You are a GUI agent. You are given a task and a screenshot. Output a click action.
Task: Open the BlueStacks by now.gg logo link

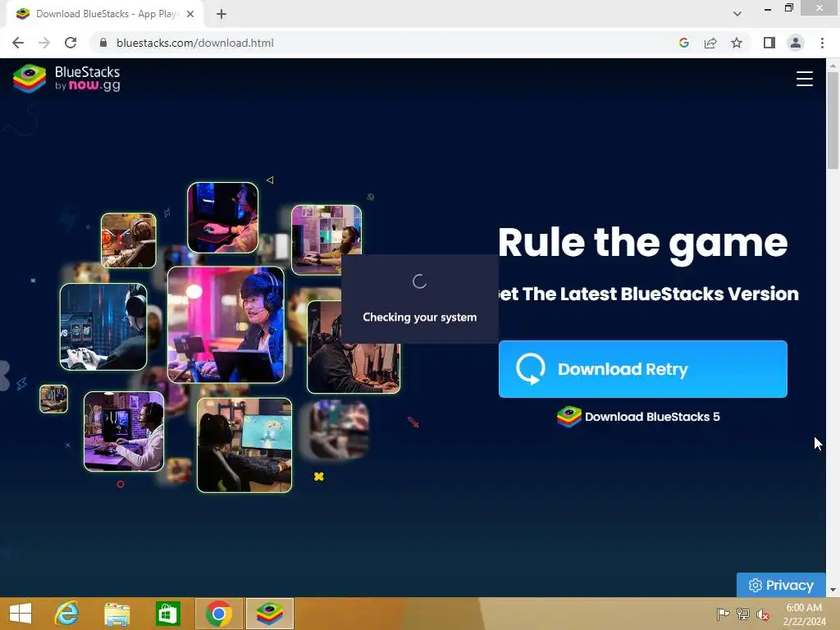pyautogui.click(x=66, y=79)
